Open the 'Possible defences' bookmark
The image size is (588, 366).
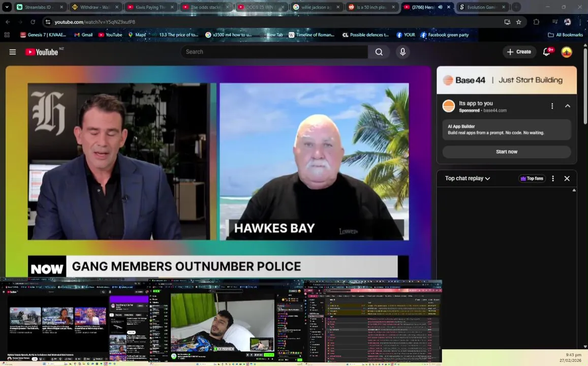pos(365,35)
